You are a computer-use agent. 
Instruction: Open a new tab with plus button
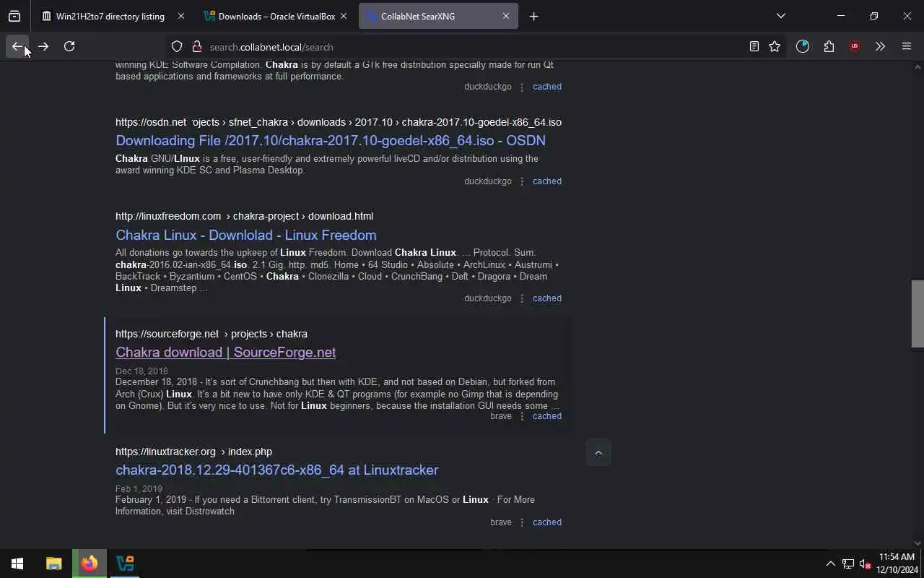[533, 16]
